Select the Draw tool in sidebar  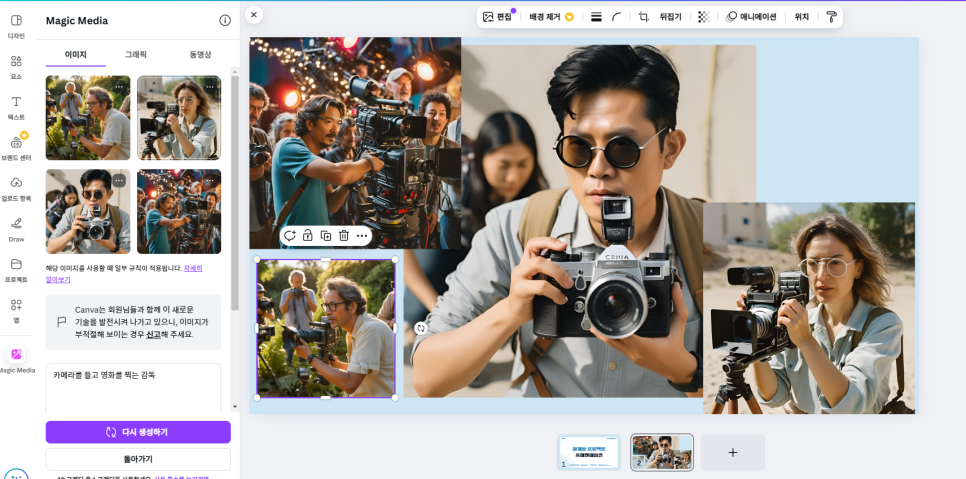point(16,229)
